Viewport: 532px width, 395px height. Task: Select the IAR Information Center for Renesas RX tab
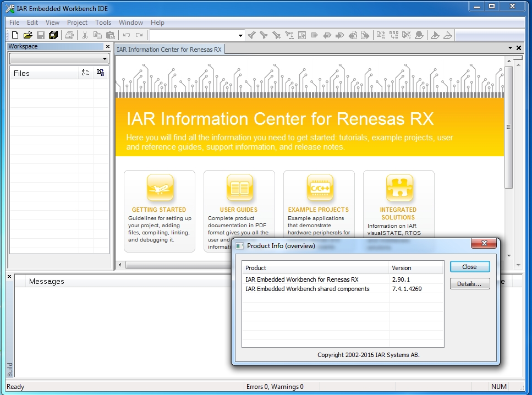tap(169, 50)
